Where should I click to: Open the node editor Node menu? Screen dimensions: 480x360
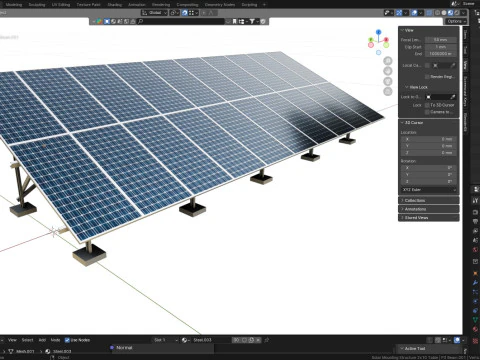coord(55,340)
